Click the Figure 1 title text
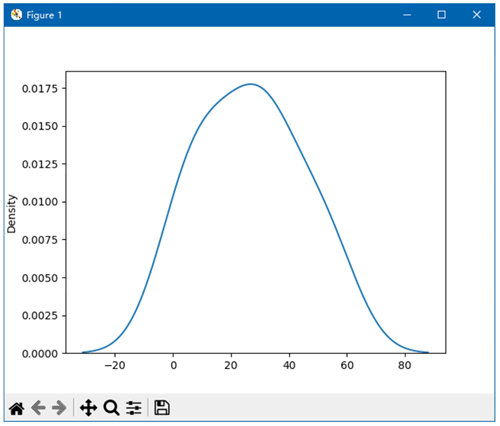Image resolution: width=500 pixels, height=426 pixels. (44, 15)
